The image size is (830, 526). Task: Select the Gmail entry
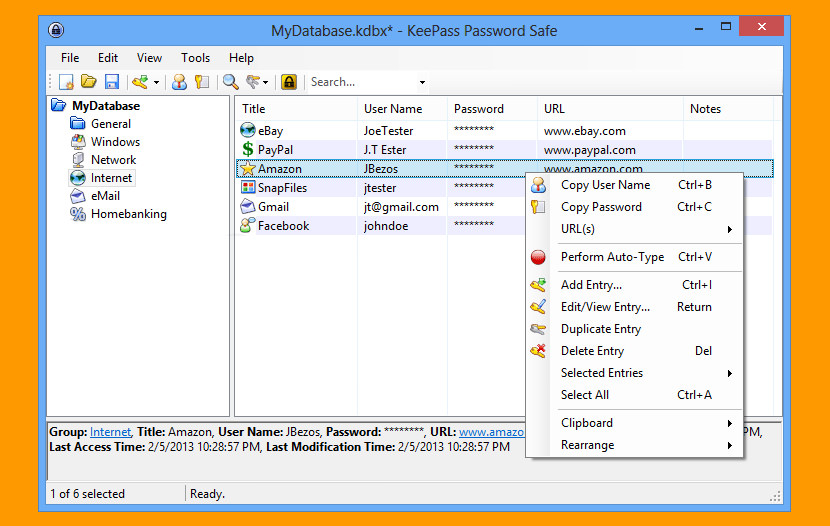pyautogui.click(x=273, y=207)
